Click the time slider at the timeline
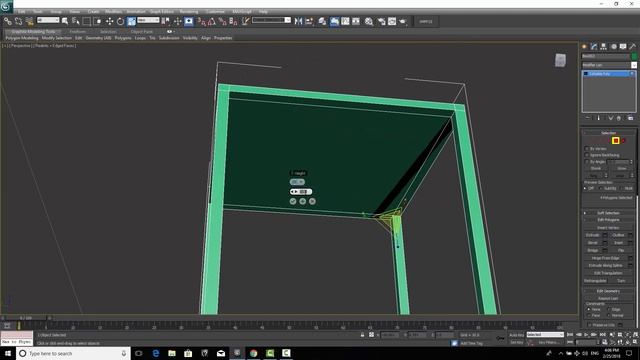This screenshot has height=360, width=640. 26,318
